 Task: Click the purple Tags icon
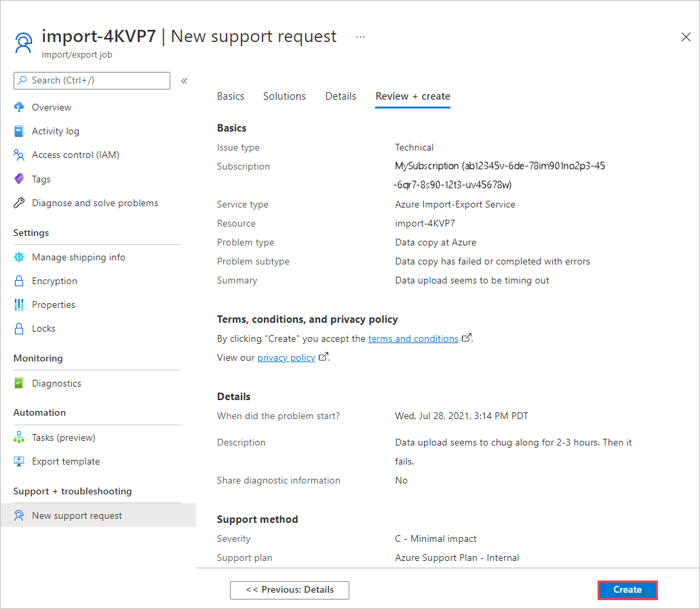pyautogui.click(x=19, y=179)
